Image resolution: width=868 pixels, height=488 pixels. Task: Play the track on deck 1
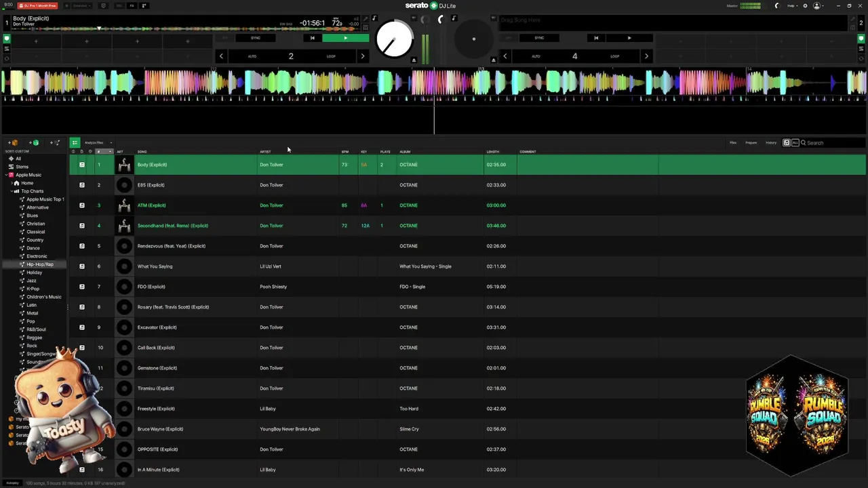pyautogui.click(x=345, y=38)
